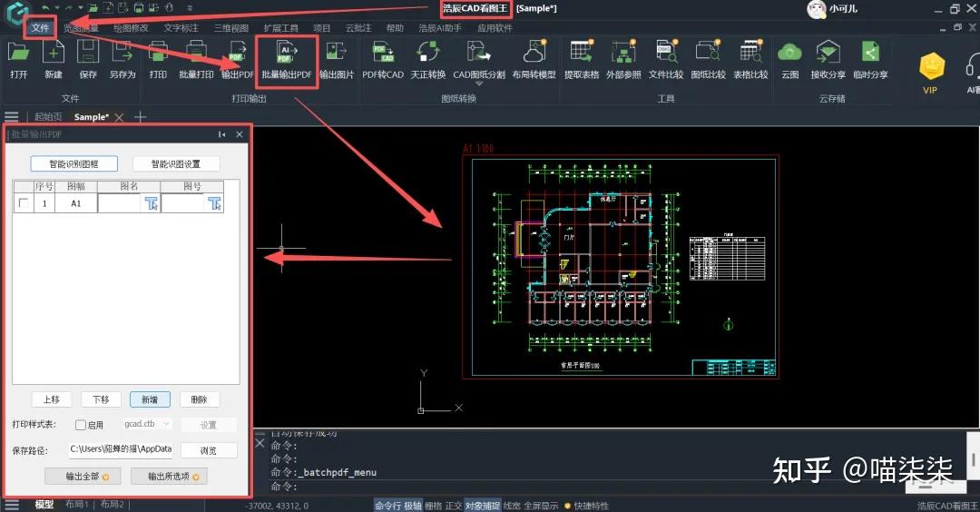980x512 pixels.
Task: Select 提取表格 tool
Action: 582,60
